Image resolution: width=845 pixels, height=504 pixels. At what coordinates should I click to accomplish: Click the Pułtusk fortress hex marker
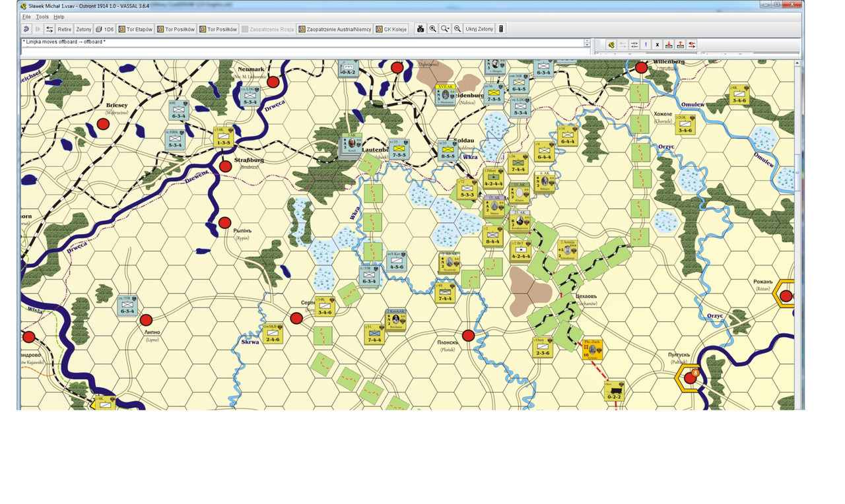pyautogui.click(x=691, y=378)
